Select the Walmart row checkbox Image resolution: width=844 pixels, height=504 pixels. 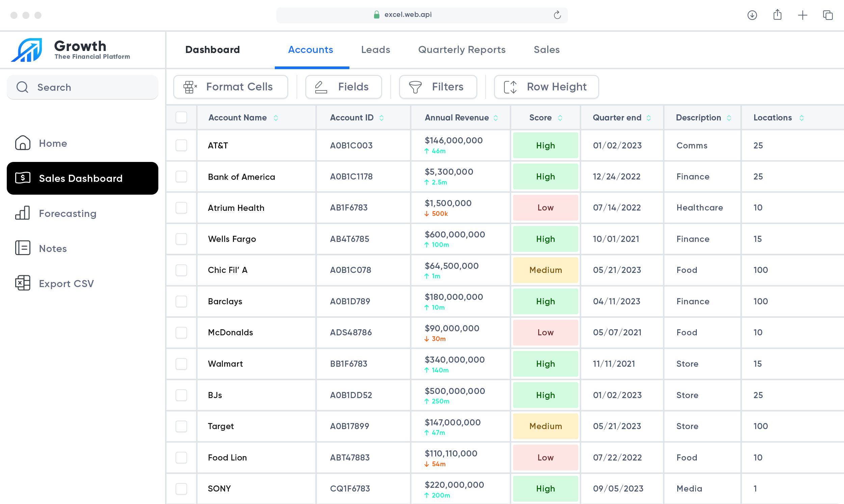pyautogui.click(x=181, y=364)
